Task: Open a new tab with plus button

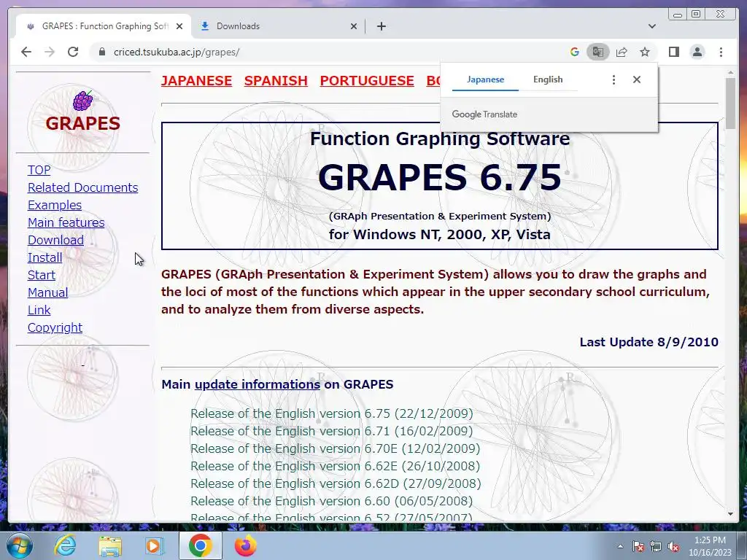Action: [381, 26]
